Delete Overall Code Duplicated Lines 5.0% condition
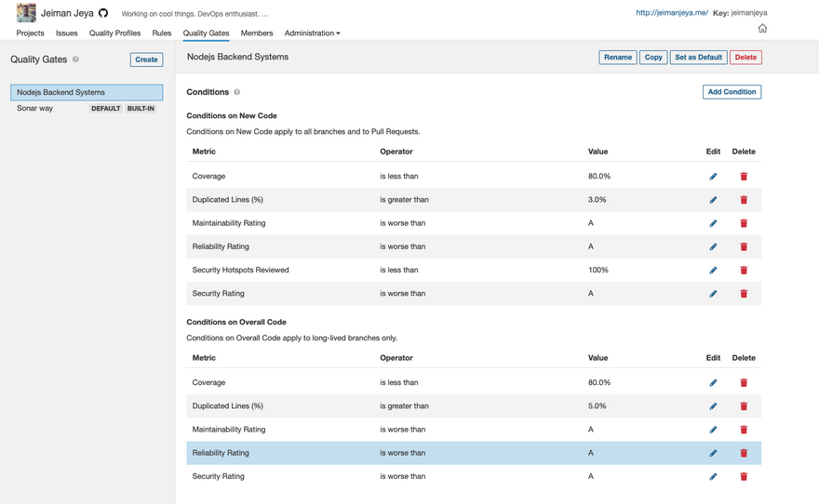819x504 pixels. (x=744, y=406)
